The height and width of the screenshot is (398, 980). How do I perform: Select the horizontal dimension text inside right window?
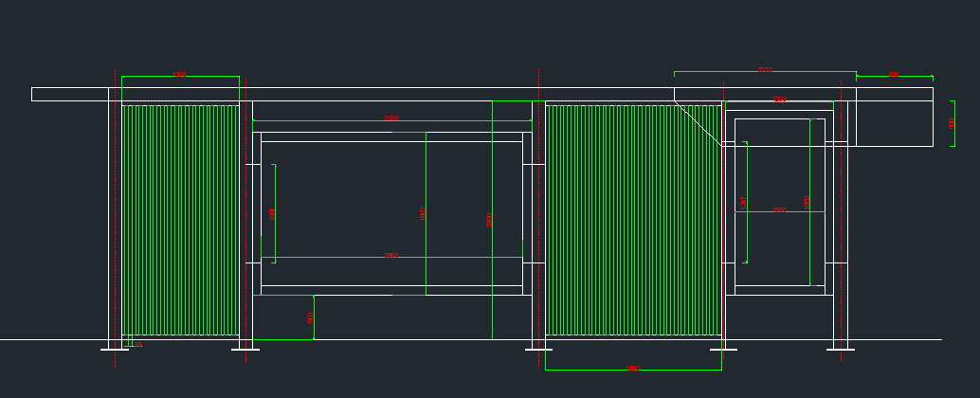pyautogui.click(x=779, y=210)
